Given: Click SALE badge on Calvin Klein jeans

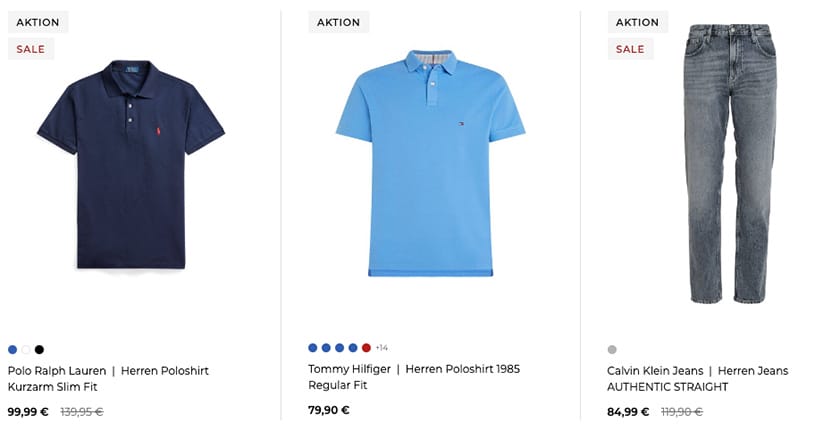Looking at the screenshot, I should (x=630, y=49).
